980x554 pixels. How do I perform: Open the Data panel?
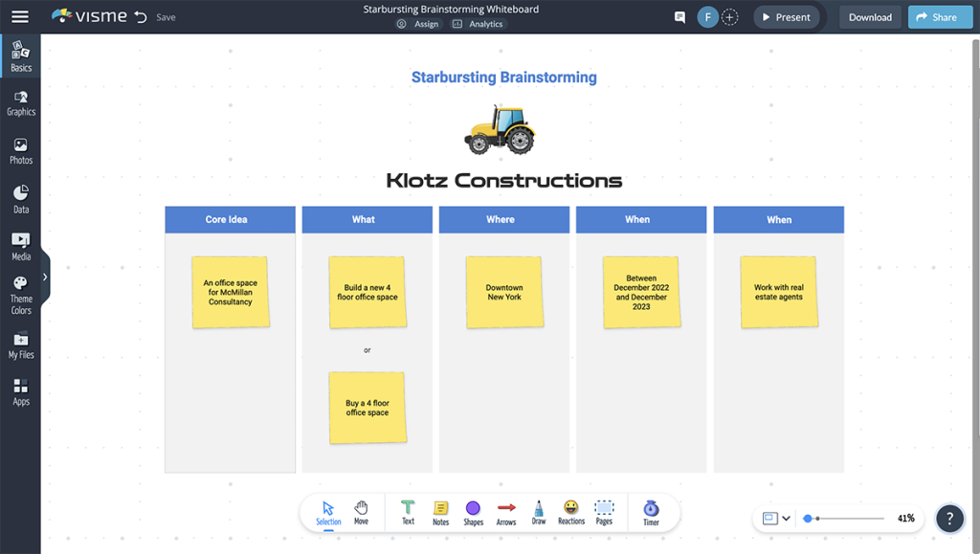click(20, 198)
